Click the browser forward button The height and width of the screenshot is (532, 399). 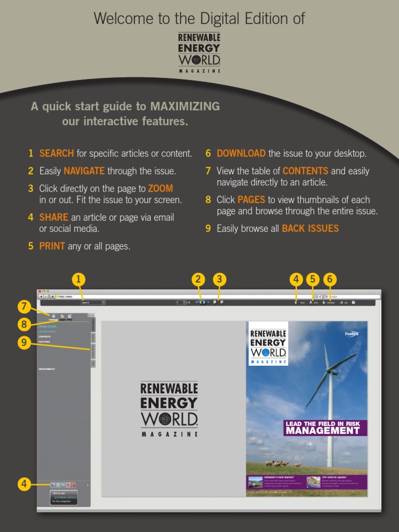[46, 296]
